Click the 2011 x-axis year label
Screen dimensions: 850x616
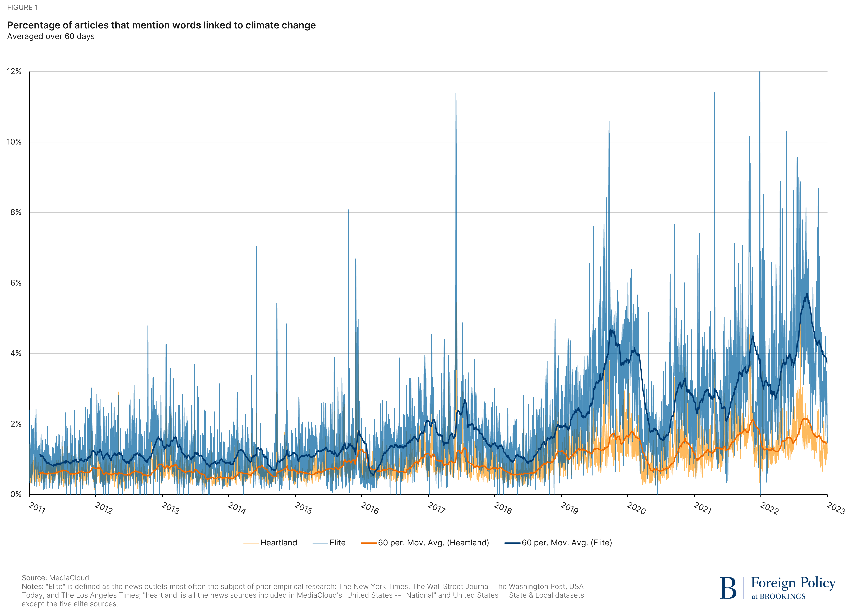(37, 508)
